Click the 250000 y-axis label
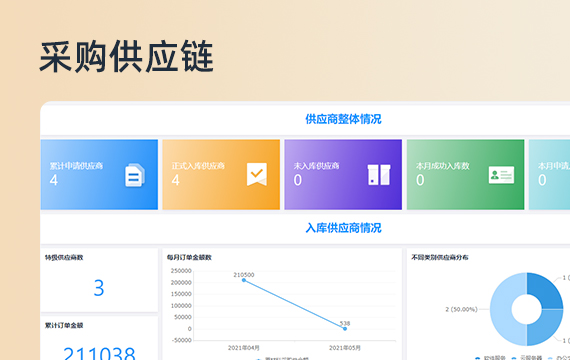Viewport: 570px width, 360px height. [x=181, y=271]
